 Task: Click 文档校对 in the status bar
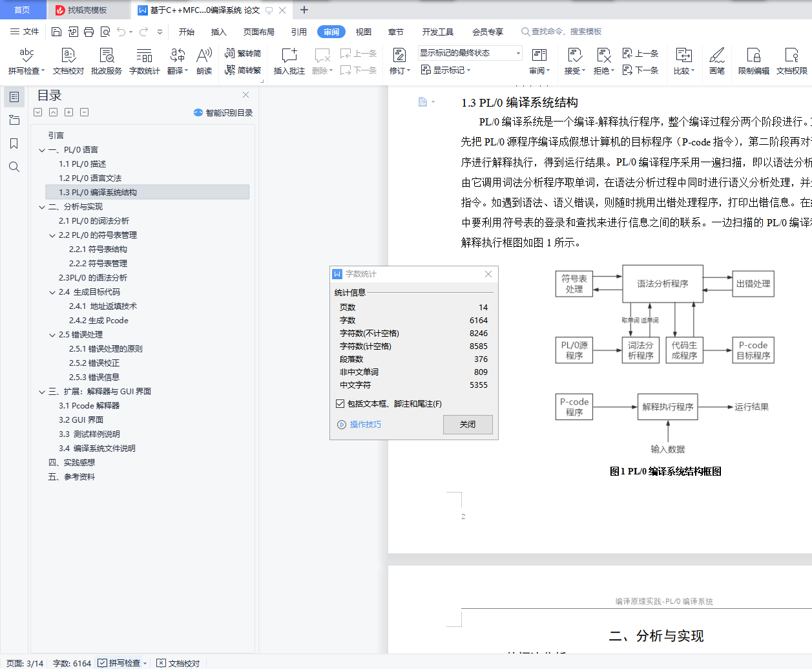(x=178, y=663)
